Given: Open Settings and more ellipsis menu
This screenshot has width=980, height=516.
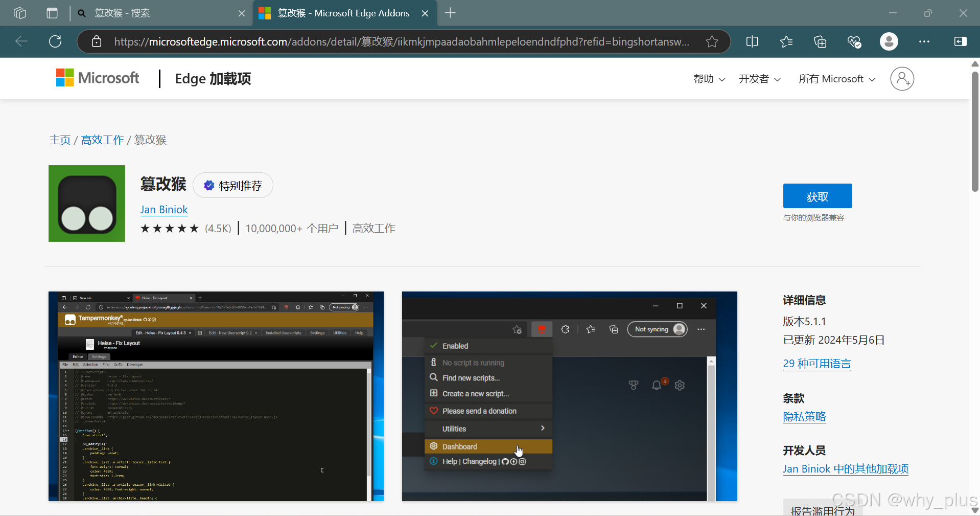Looking at the screenshot, I should (x=924, y=41).
